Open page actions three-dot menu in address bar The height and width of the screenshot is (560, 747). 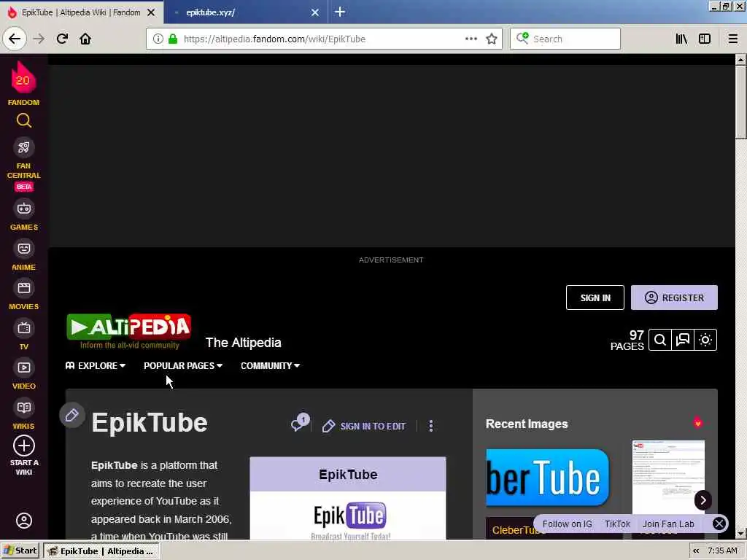(x=471, y=39)
